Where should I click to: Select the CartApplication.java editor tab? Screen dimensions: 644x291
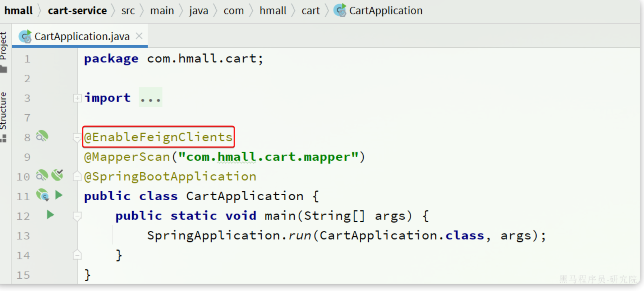[82, 37]
